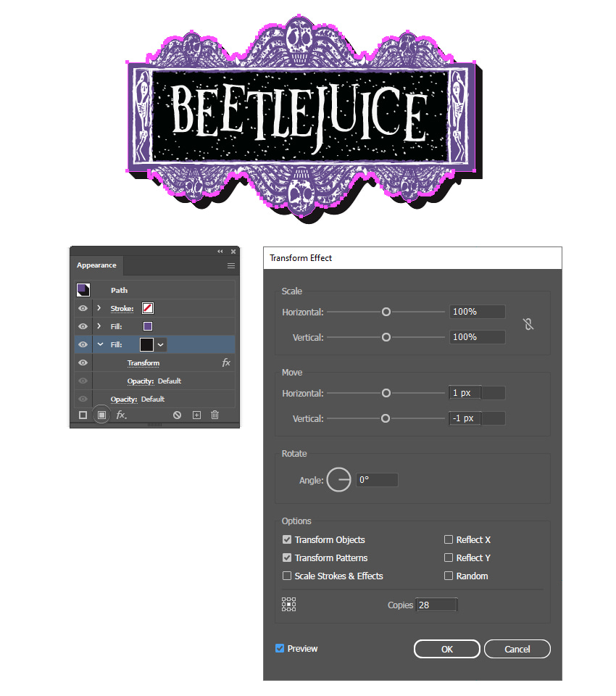
Task: Click the Move Horizontal slider handle
Action: coord(386,393)
